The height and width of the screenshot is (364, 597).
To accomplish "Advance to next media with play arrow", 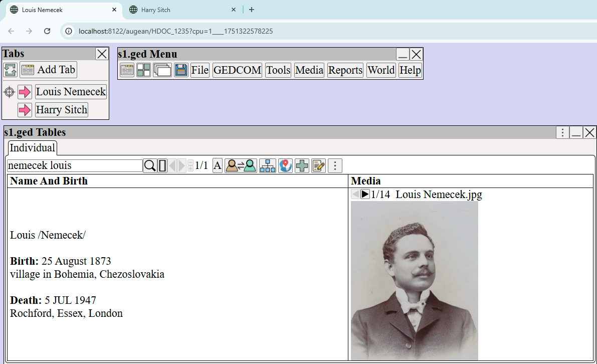I will click(365, 194).
